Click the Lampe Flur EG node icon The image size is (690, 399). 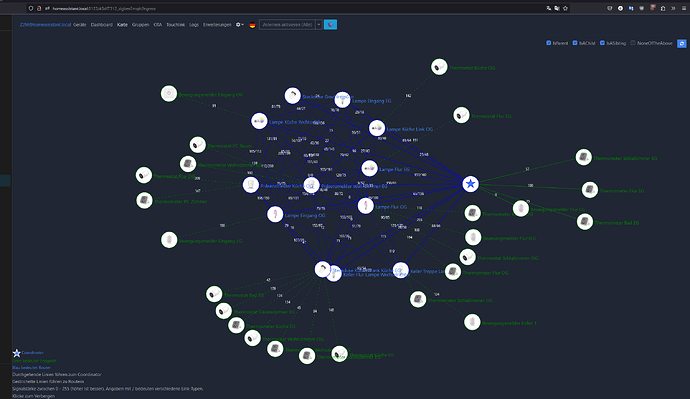coord(369,168)
